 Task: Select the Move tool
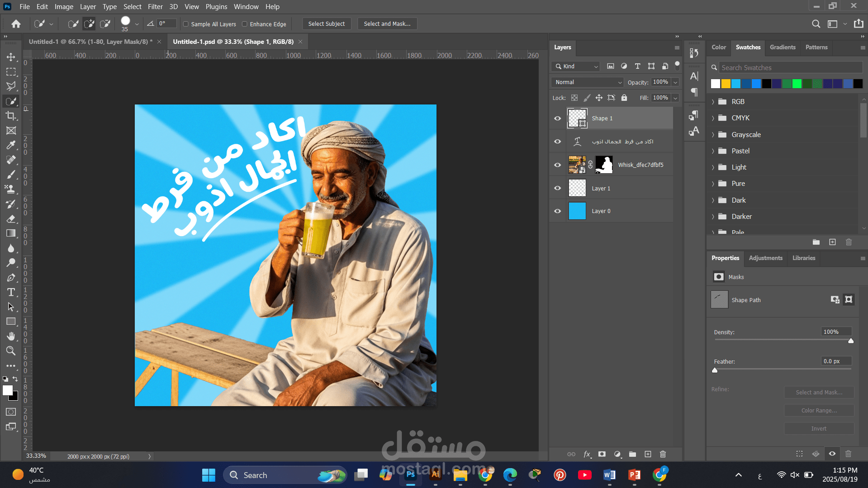pyautogui.click(x=11, y=57)
